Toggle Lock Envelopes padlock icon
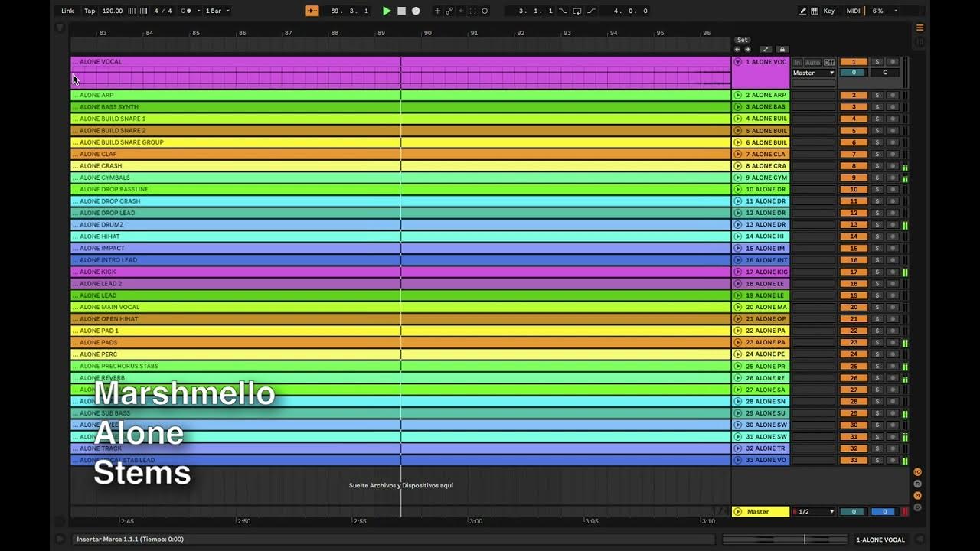 pos(782,49)
